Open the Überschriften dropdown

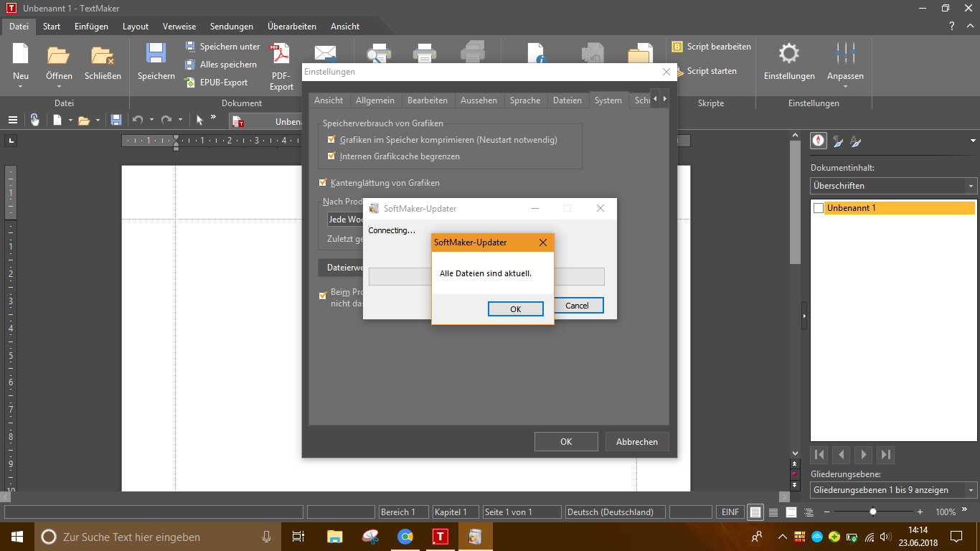tap(894, 186)
